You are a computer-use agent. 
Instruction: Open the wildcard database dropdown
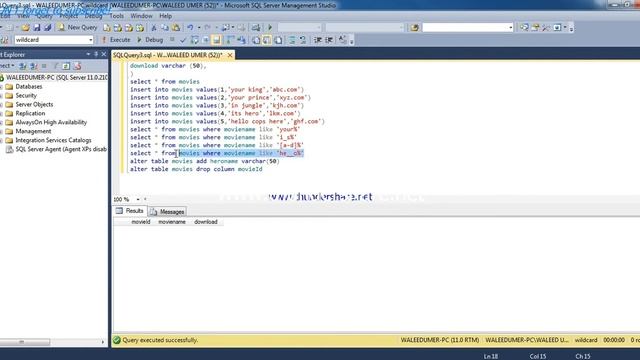tap(90, 40)
